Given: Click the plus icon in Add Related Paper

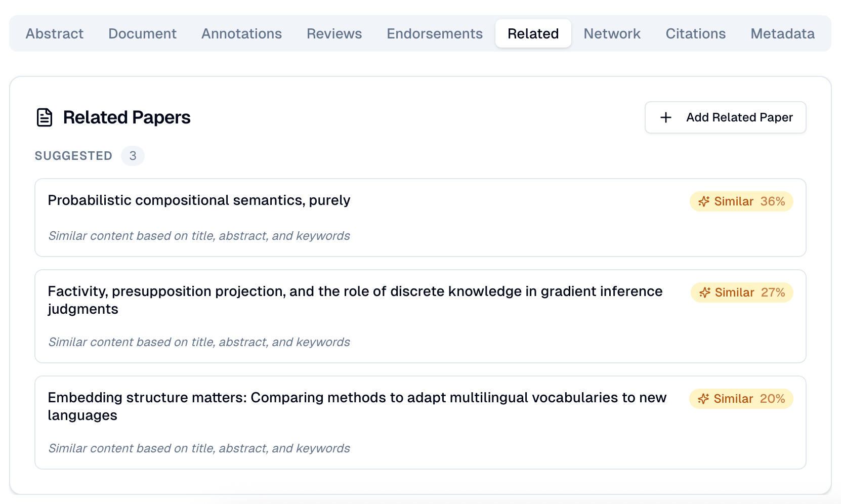Looking at the screenshot, I should [666, 117].
